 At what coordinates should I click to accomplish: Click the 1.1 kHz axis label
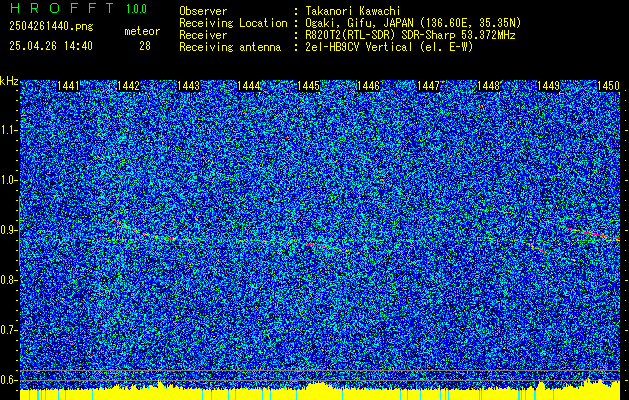8,130
